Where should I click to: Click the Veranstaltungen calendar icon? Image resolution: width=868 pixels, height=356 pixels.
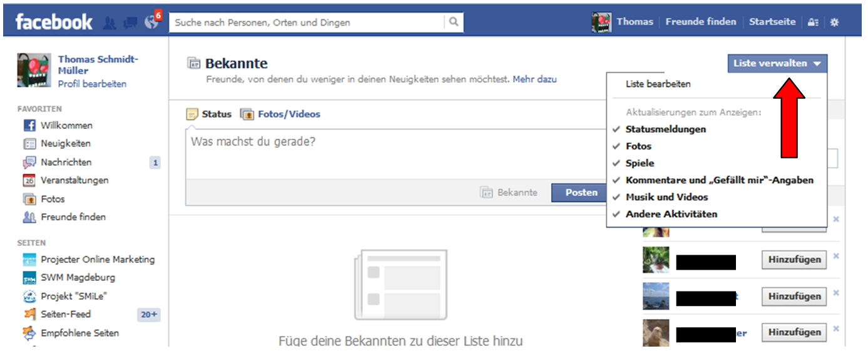[29, 181]
